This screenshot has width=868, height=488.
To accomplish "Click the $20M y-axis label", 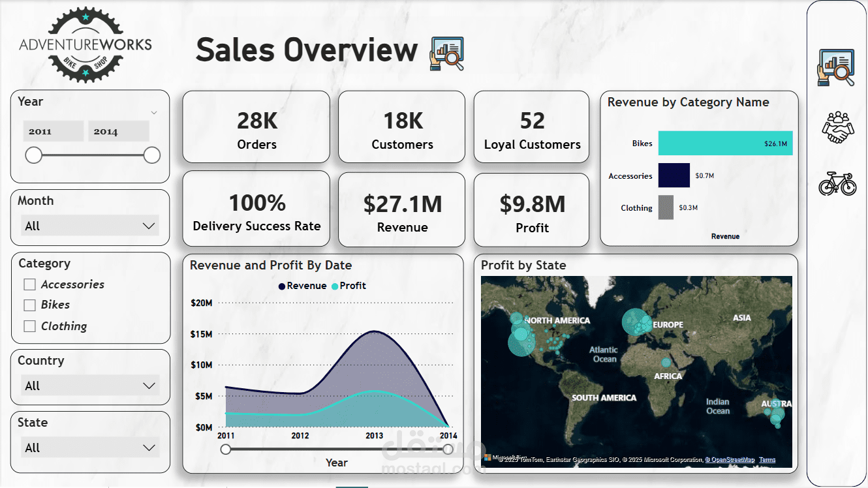I will point(201,303).
